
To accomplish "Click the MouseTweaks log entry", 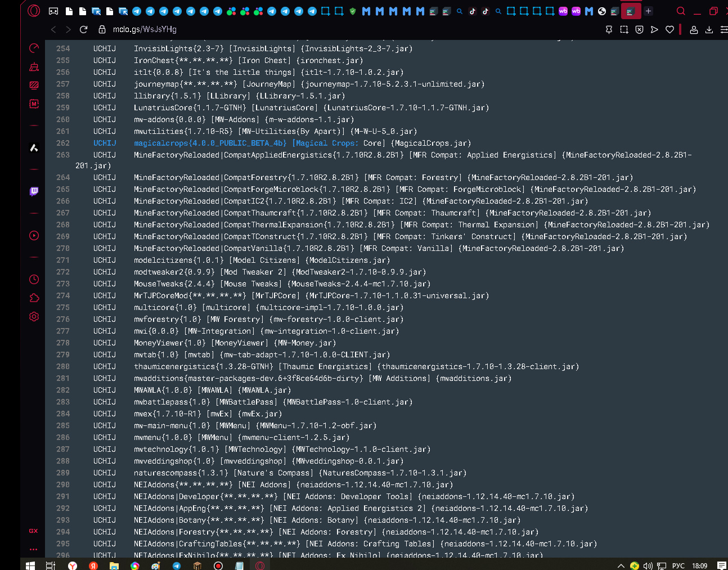I will (282, 284).
